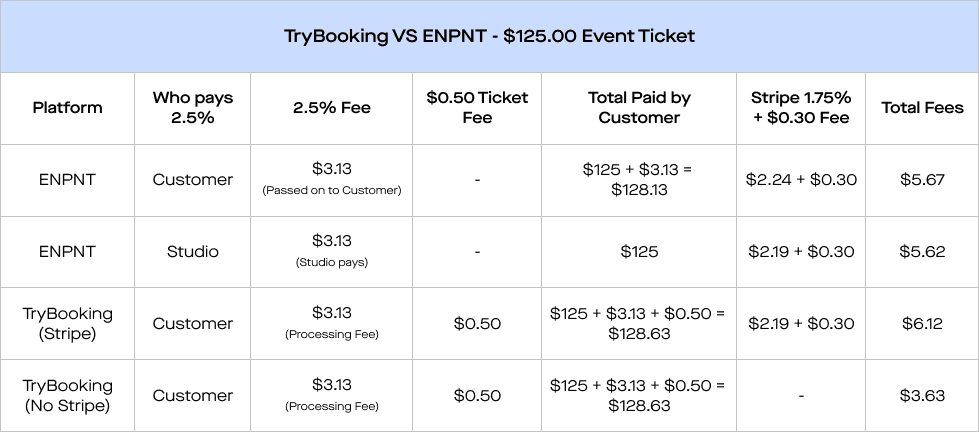Image resolution: width=979 pixels, height=432 pixels.
Task: Click the $6.12 total fees value
Action: coord(922,324)
